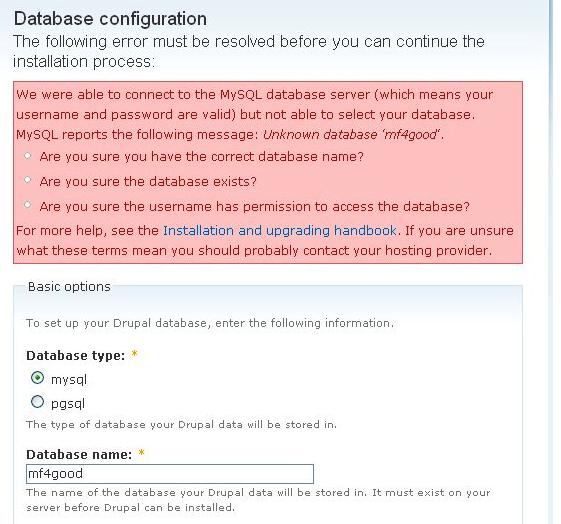Click the 'type of database' help description
Image resolution: width=561 pixels, height=524 pixels.
point(181,425)
